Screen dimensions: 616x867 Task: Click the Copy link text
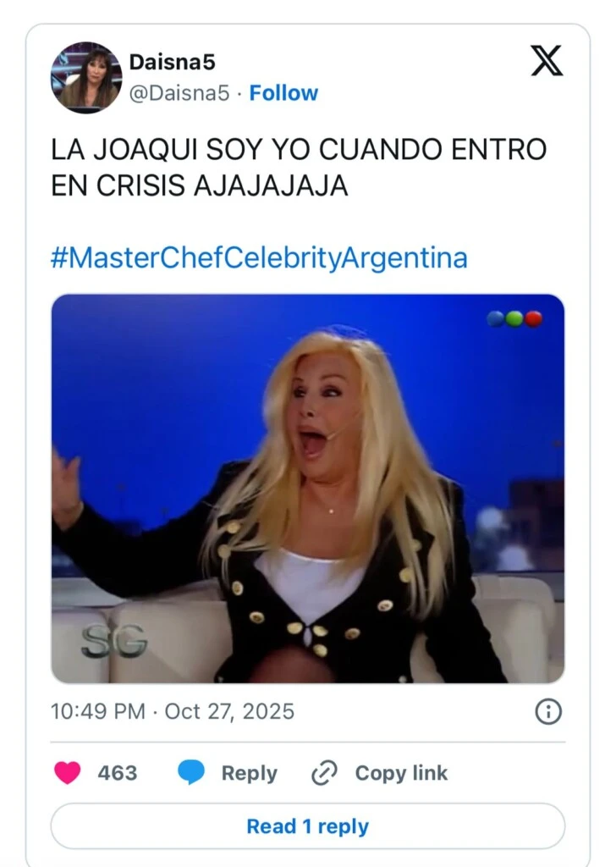pyautogui.click(x=401, y=772)
